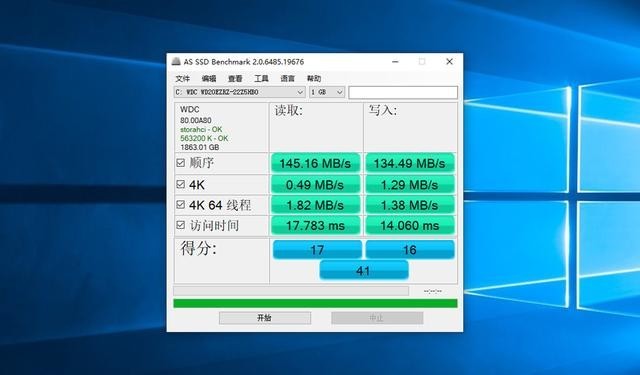Screen dimensions: 640x375
Task: Click the read access time 17.783 ms
Action: [315, 225]
